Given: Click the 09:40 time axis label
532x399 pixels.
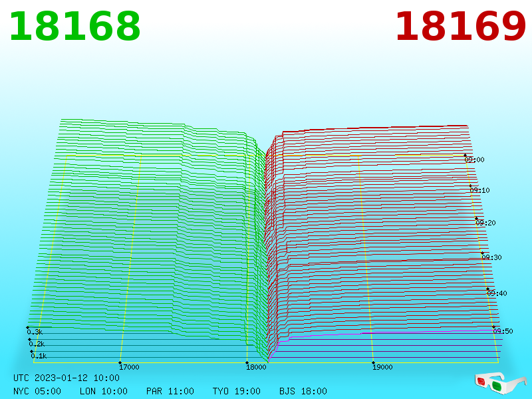Looking at the screenshot, I should pos(497,293).
